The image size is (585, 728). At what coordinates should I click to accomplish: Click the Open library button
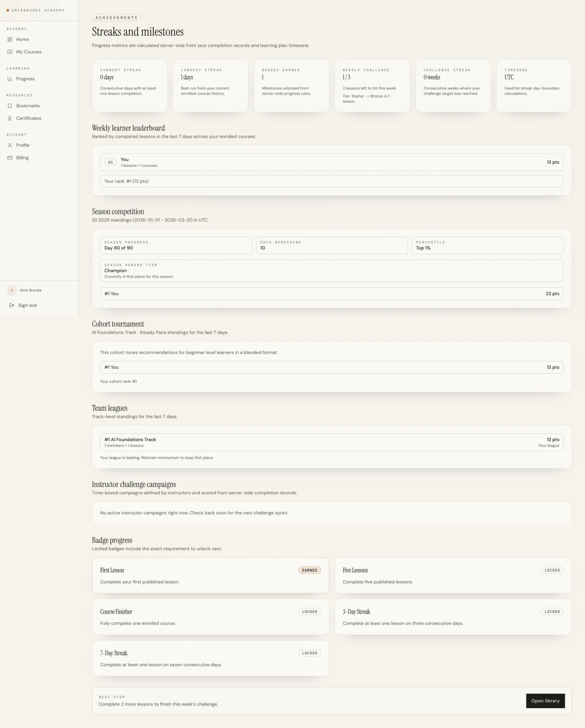click(x=545, y=701)
